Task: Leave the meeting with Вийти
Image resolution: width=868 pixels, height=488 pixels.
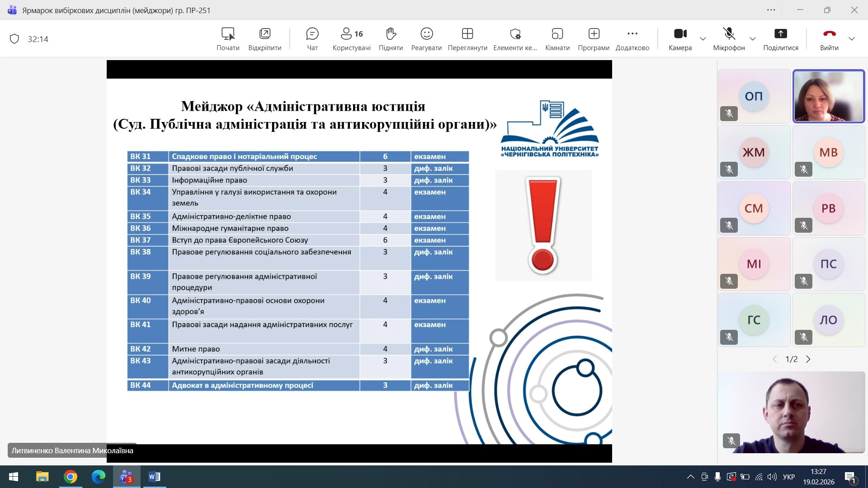Action: (x=829, y=38)
